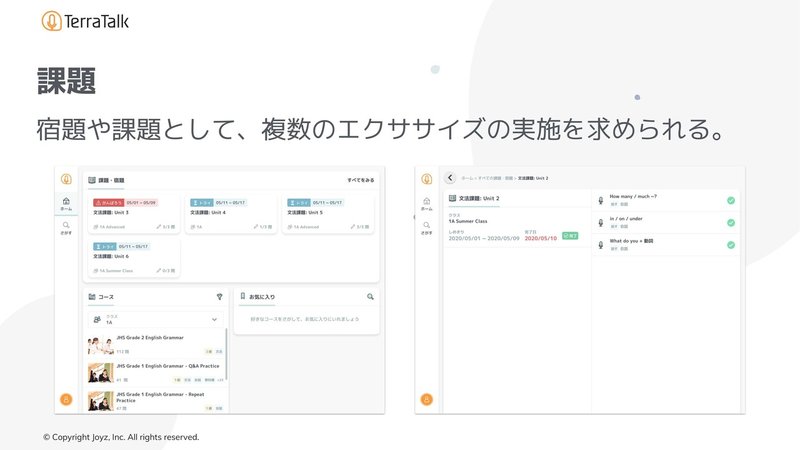The height and width of the screenshot is (450, 800).
Task: Click the back arrow on Unit 2 detail screen
Action: tap(450, 178)
